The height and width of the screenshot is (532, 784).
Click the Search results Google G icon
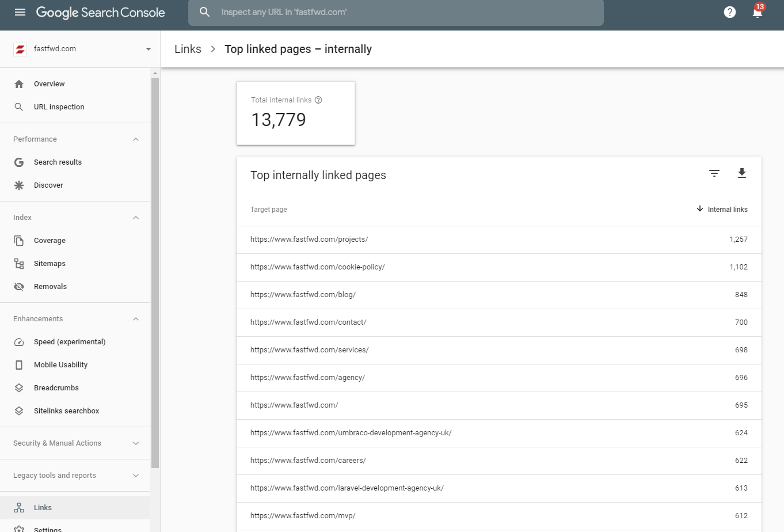[x=19, y=162]
